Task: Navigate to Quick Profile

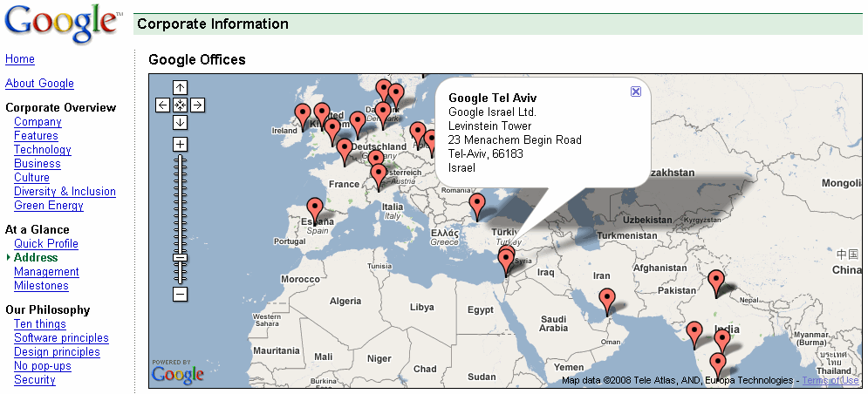Action: (x=46, y=244)
